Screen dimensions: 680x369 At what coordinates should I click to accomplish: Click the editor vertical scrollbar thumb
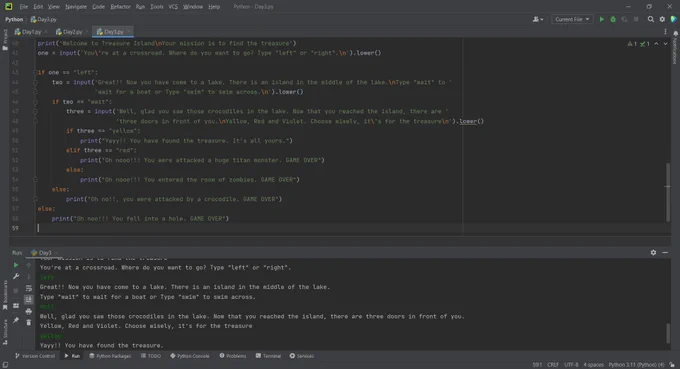coord(667,192)
